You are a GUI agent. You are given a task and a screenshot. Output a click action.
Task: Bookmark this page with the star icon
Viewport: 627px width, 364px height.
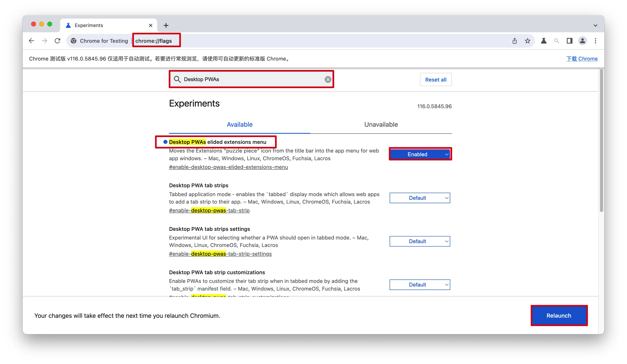pos(527,41)
